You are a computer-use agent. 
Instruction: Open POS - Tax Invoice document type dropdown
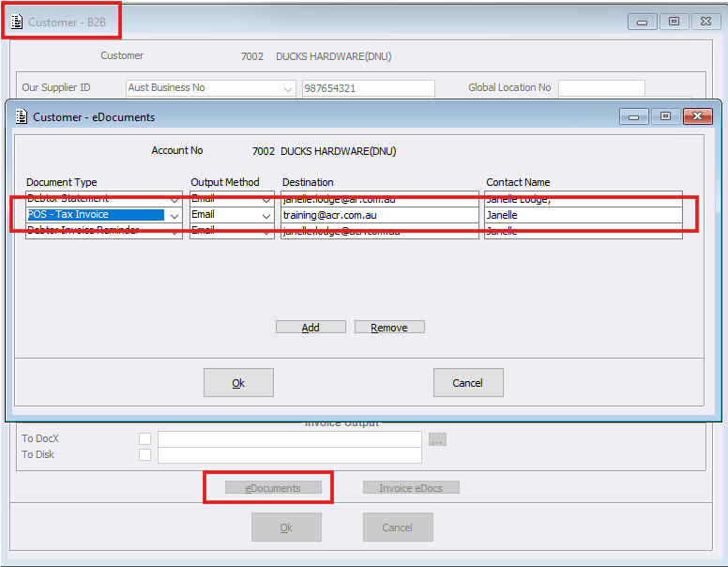tap(174, 216)
